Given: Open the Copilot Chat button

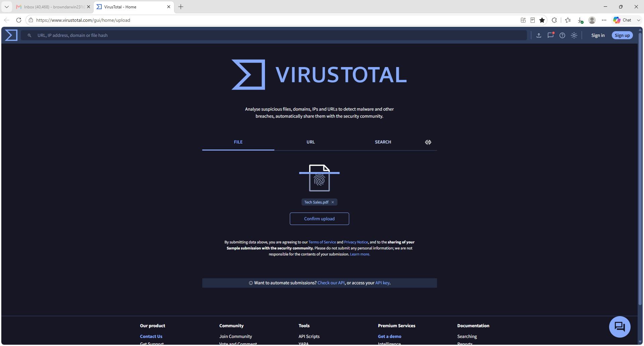Looking at the screenshot, I should coord(623,20).
